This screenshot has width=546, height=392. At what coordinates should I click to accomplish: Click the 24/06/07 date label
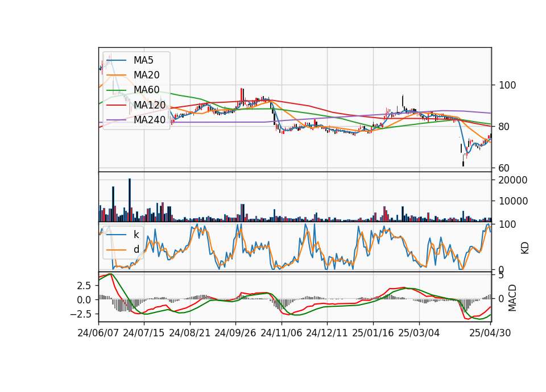pos(98,333)
